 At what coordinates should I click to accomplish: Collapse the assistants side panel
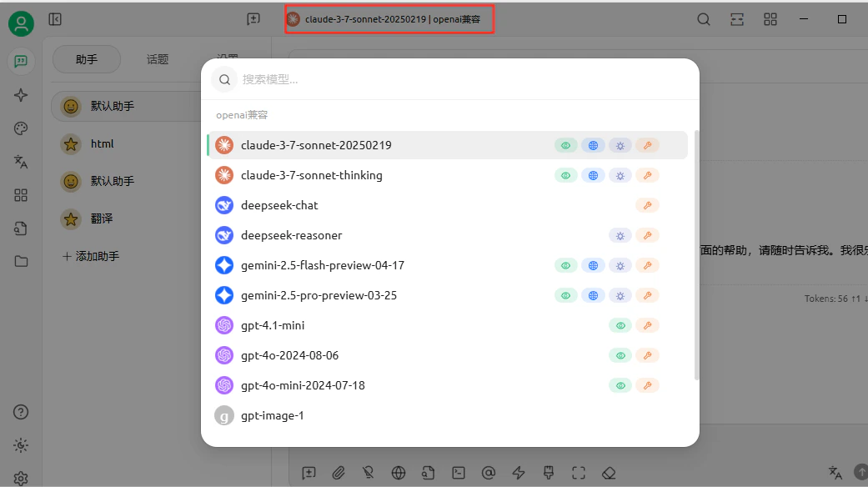(x=55, y=19)
